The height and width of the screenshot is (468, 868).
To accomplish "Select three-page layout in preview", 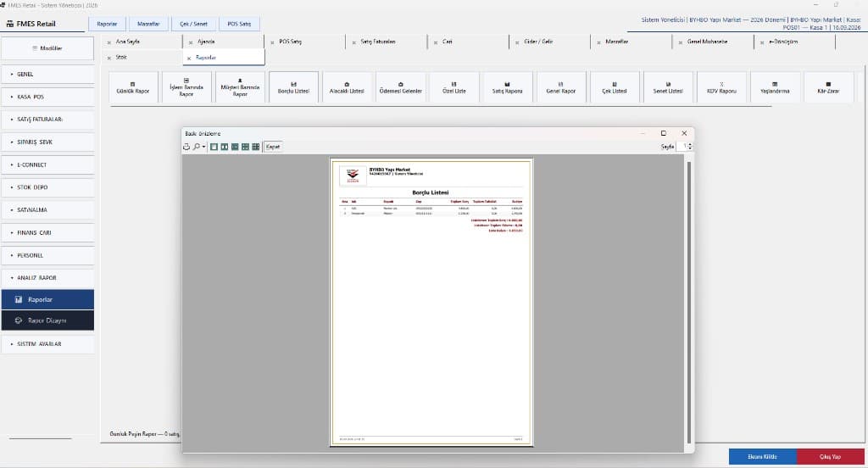I will pos(235,147).
